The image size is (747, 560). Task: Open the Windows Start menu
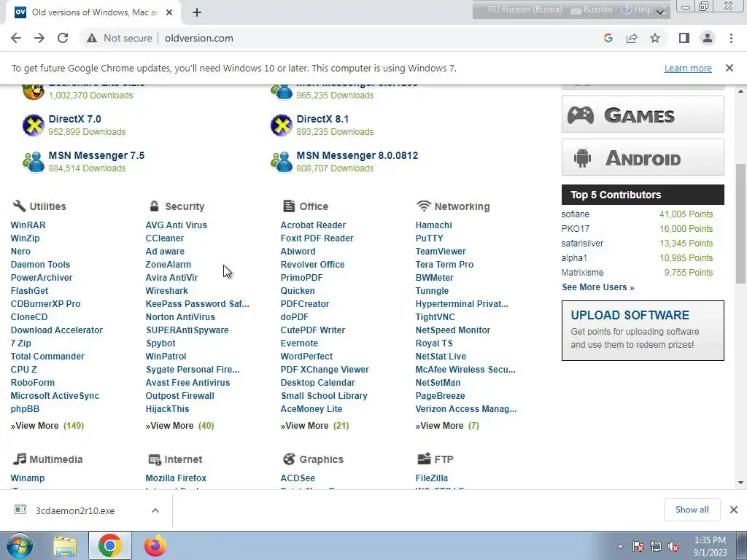click(x=20, y=545)
